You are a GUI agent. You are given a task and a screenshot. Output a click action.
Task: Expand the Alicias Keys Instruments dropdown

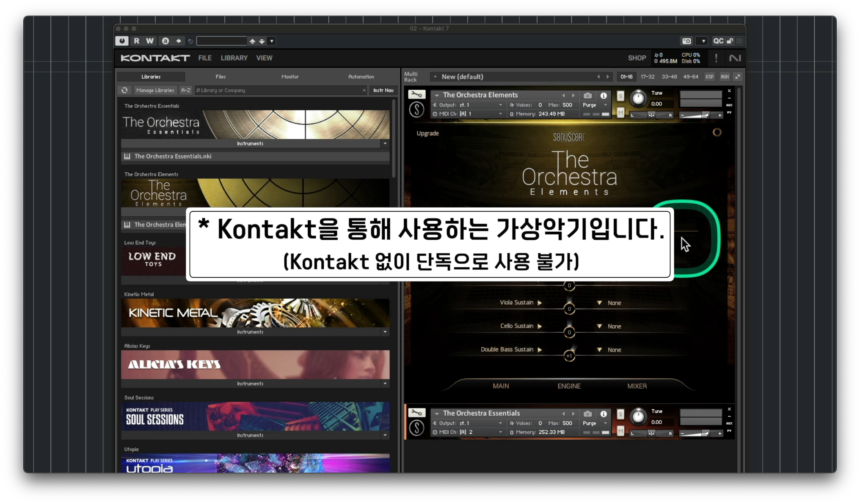click(385, 384)
